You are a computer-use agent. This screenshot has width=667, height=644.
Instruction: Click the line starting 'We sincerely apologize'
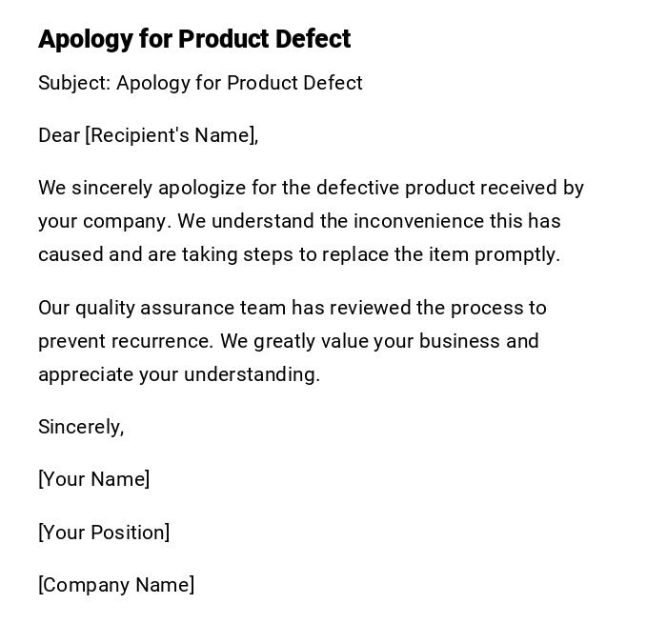(311, 188)
